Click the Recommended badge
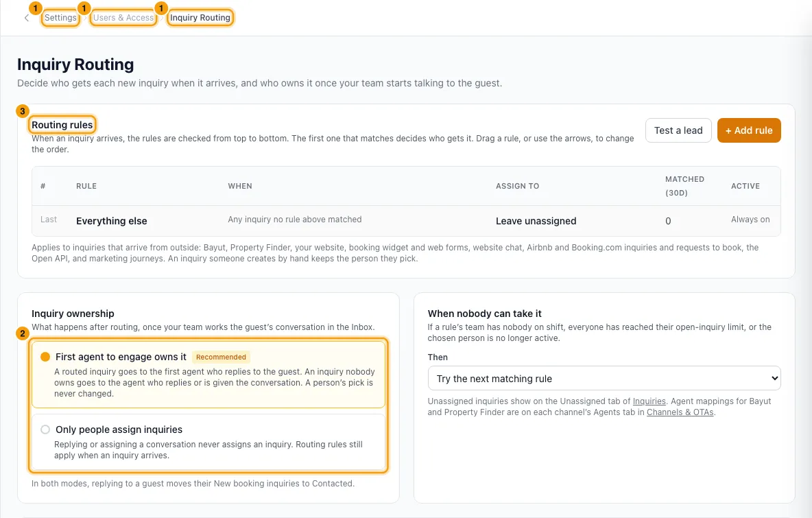 pyautogui.click(x=221, y=357)
